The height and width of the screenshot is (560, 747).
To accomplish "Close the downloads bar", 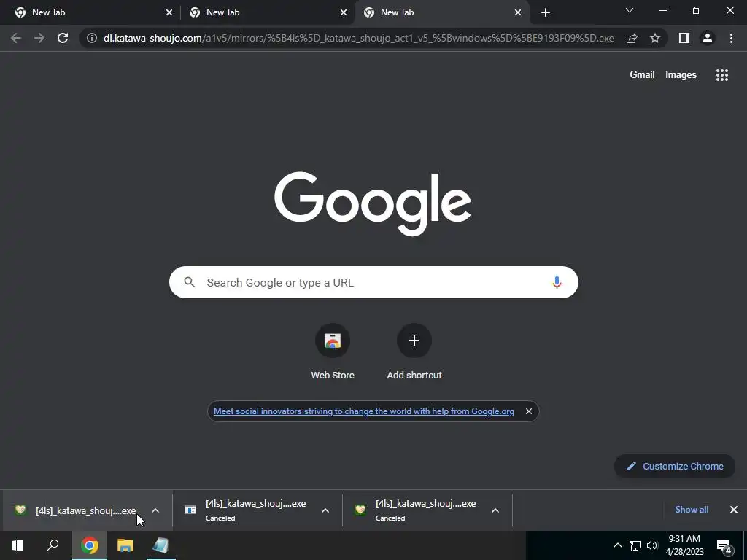I will (734, 510).
